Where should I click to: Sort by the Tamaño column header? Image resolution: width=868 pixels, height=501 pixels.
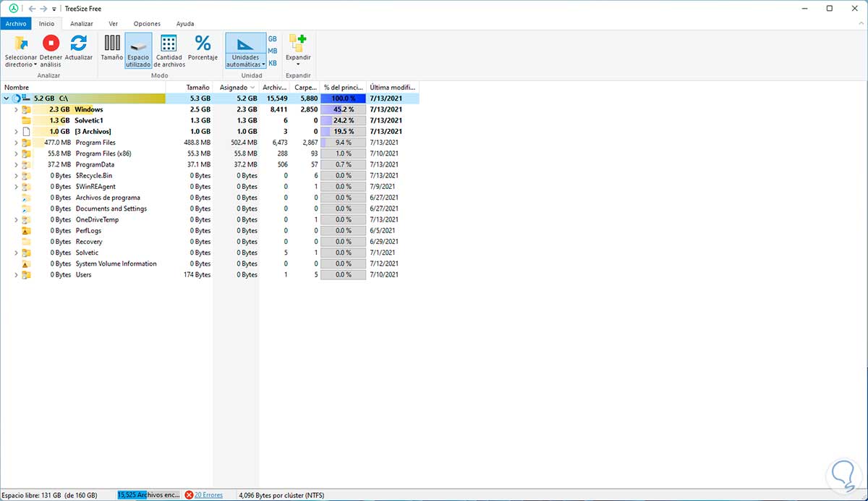(190, 87)
